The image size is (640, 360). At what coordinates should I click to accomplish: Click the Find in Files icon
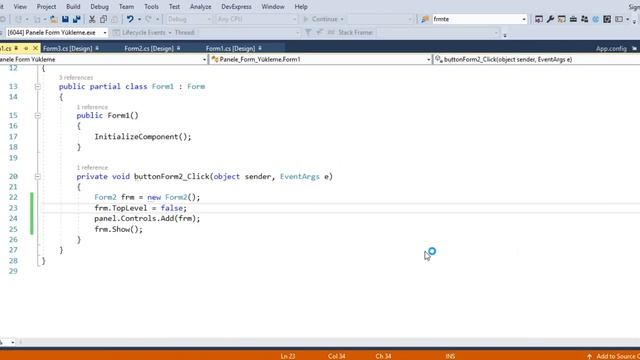pyautogui.click(x=425, y=19)
